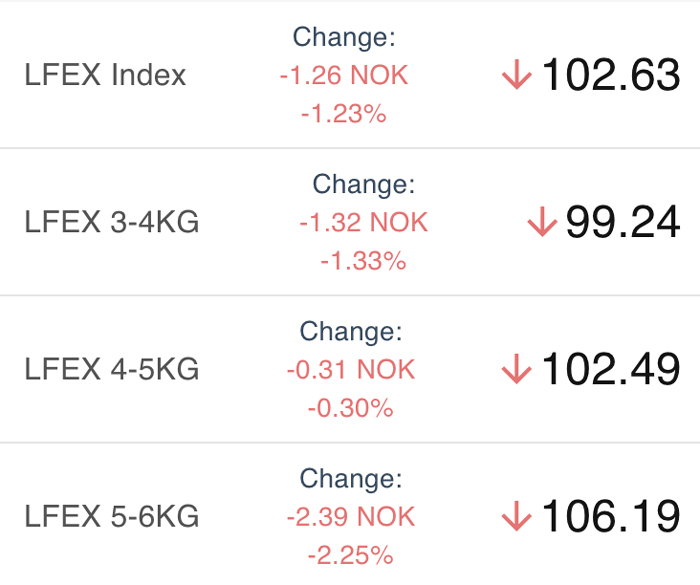Click the 99.24 price value

coord(623,222)
